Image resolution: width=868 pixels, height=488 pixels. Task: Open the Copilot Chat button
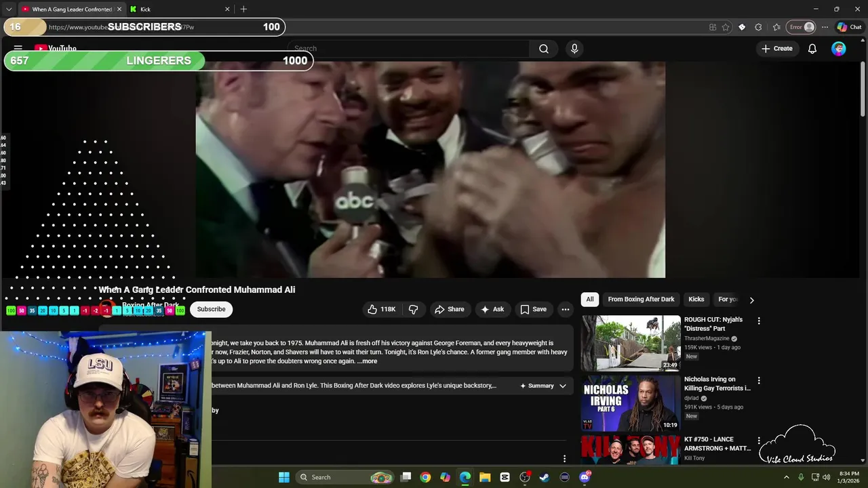[x=849, y=27]
